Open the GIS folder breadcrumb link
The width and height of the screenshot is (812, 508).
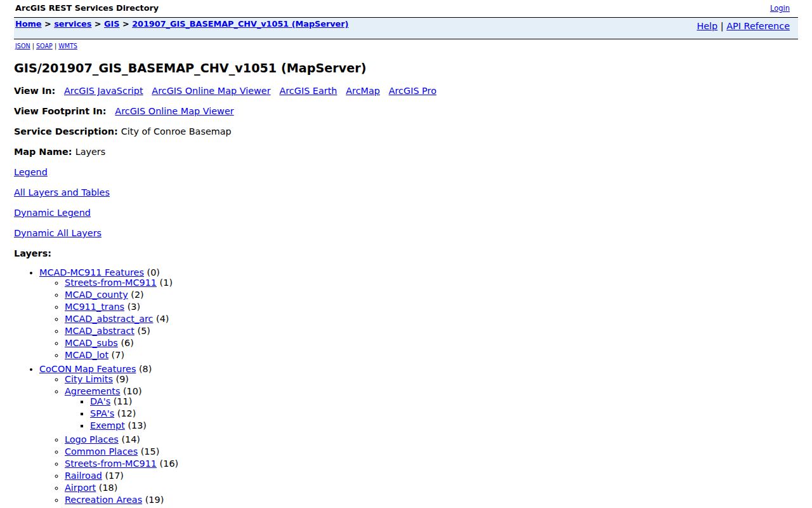pos(112,24)
